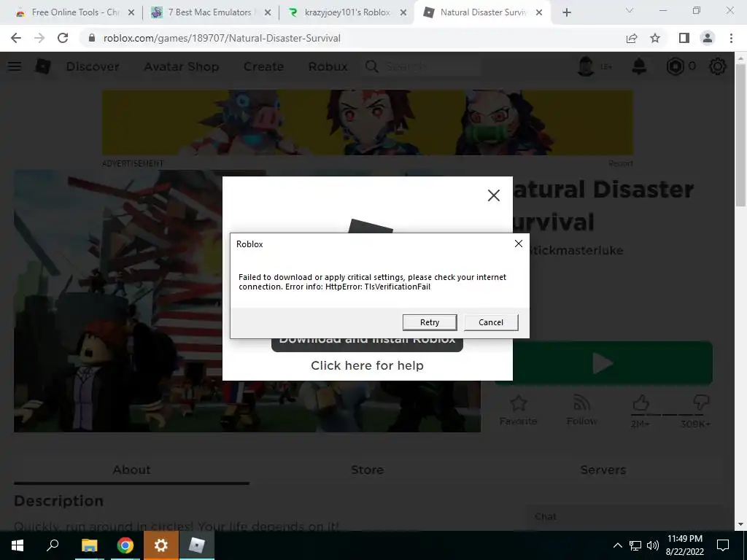Open the Roblox settings gear icon
This screenshot has width=747, height=560.
[718, 66]
